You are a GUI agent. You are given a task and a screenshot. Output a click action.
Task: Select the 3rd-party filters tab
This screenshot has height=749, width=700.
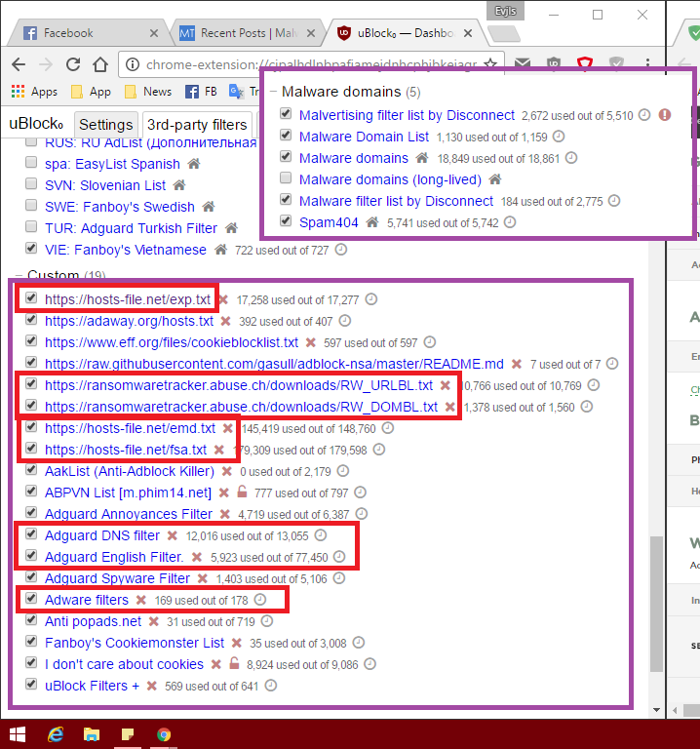pyautogui.click(x=197, y=125)
